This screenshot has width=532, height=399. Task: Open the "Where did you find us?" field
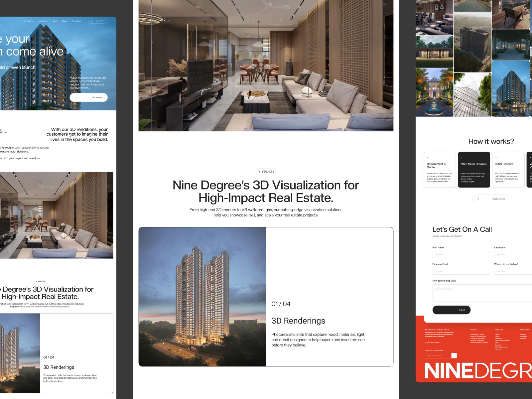point(512,271)
